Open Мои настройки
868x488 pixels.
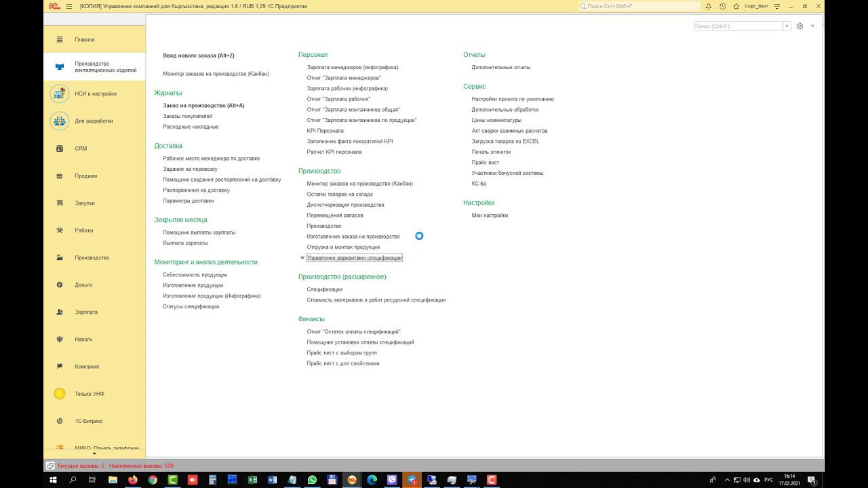coord(490,216)
